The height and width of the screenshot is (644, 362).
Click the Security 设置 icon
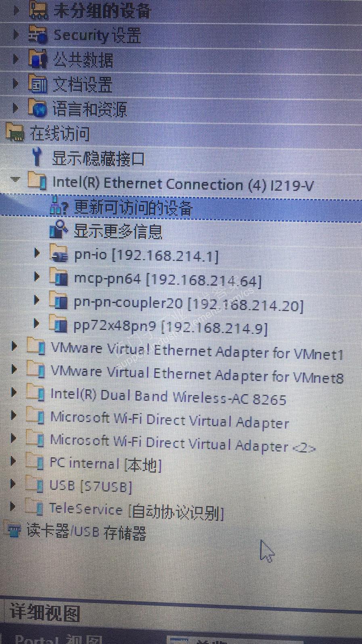(x=38, y=34)
